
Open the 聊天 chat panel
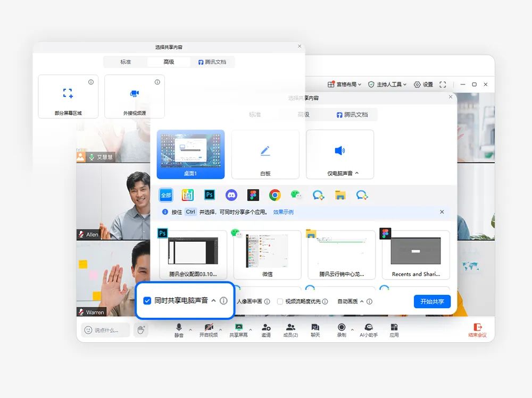click(315, 330)
